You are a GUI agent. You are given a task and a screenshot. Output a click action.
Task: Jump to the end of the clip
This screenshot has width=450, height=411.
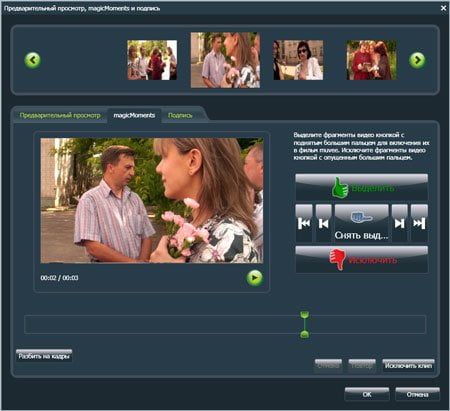click(x=419, y=223)
